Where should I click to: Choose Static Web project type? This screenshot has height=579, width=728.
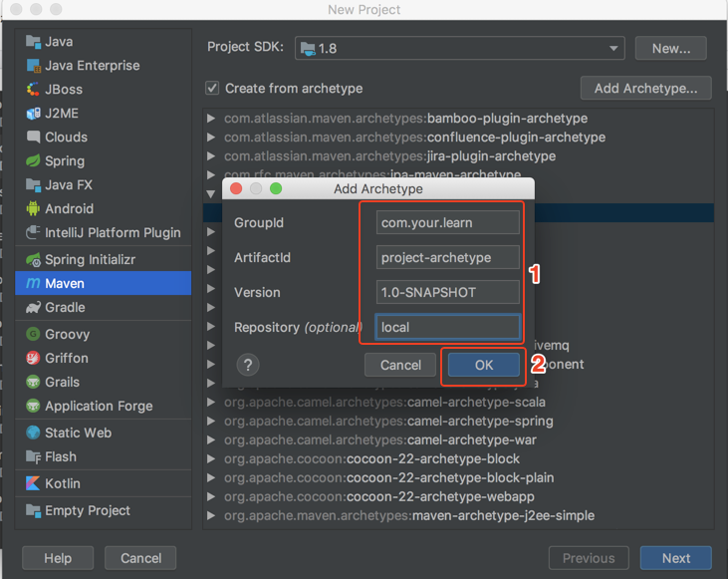pyautogui.click(x=103, y=433)
